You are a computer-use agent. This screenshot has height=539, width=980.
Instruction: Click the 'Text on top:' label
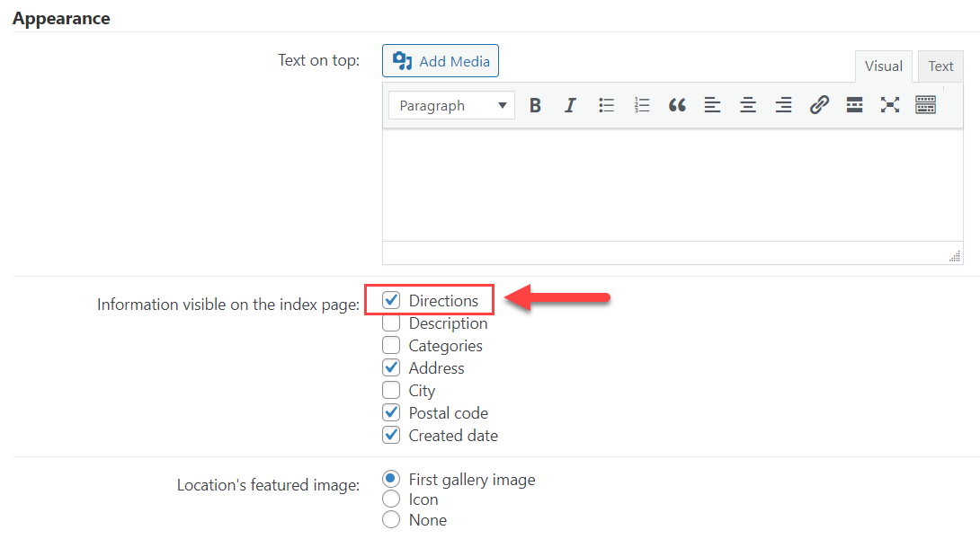click(319, 60)
